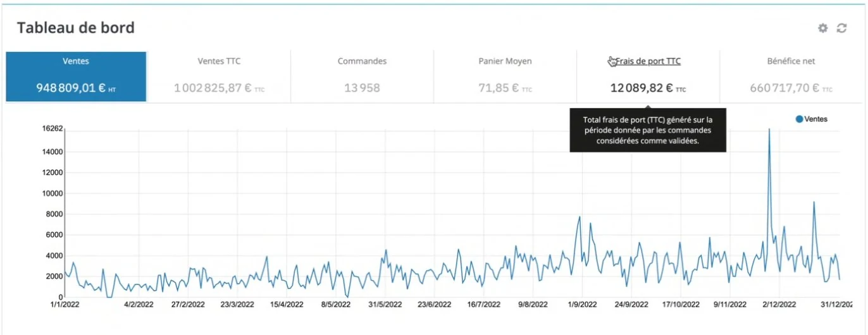
Task: Toggle the Ventes series legend dot
Action: (799, 119)
